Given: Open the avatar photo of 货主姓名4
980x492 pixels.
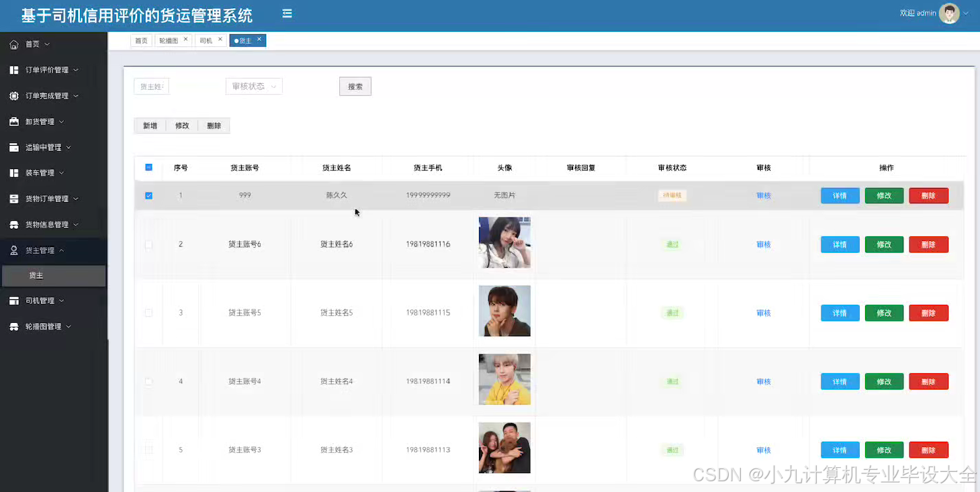Looking at the screenshot, I should coord(504,379).
